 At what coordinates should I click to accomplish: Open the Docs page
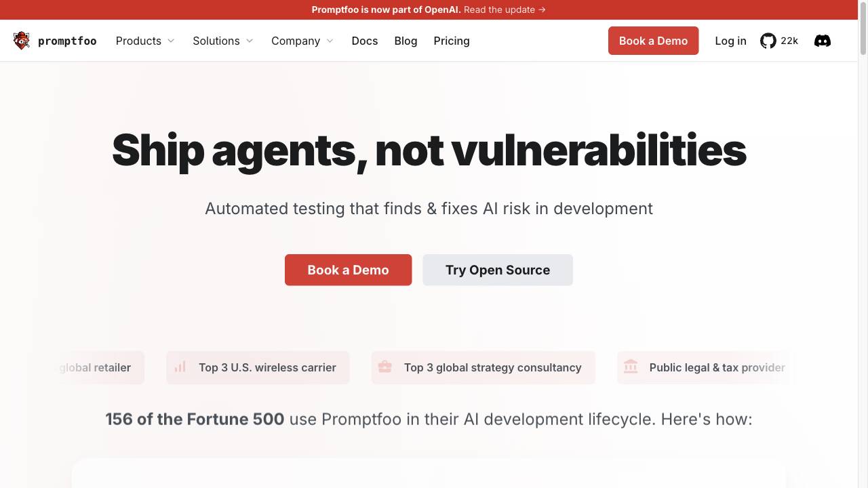point(365,41)
